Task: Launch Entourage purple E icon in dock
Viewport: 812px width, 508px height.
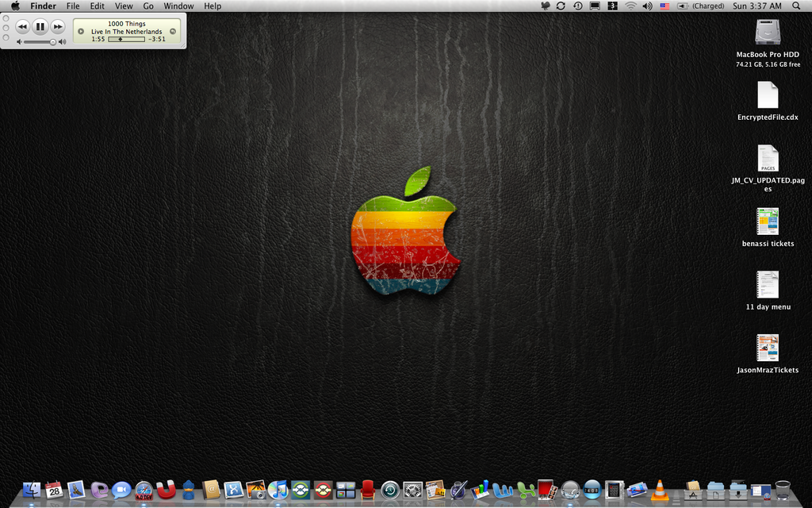Action: (99, 490)
